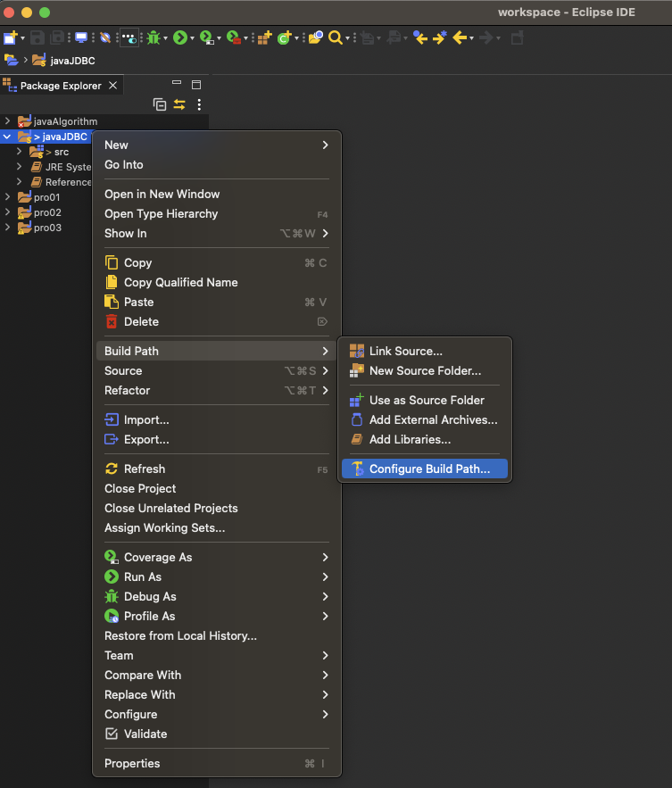Image resolution: width=672 pixels, height=788 pixels.
Task: Minimize the Package Explorer panel
Action: (x=177, y=83)
